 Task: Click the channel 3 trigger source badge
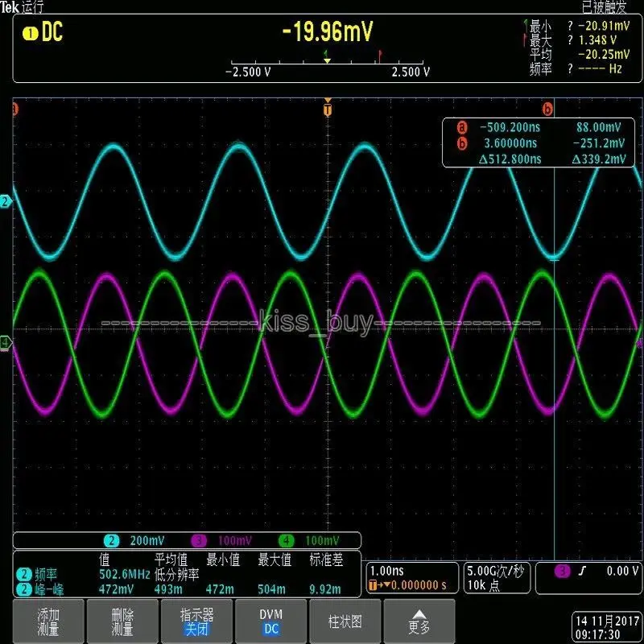[x=562, y=571]
